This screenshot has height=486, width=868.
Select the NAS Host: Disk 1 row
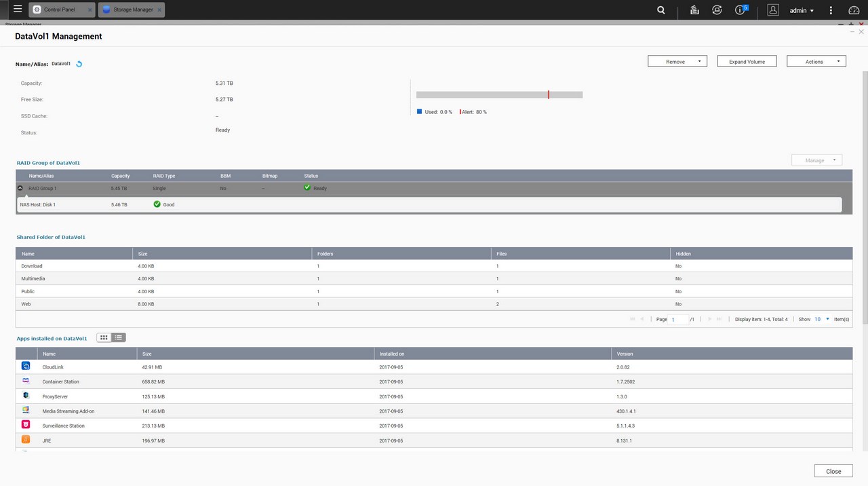[x=429, y=204]
